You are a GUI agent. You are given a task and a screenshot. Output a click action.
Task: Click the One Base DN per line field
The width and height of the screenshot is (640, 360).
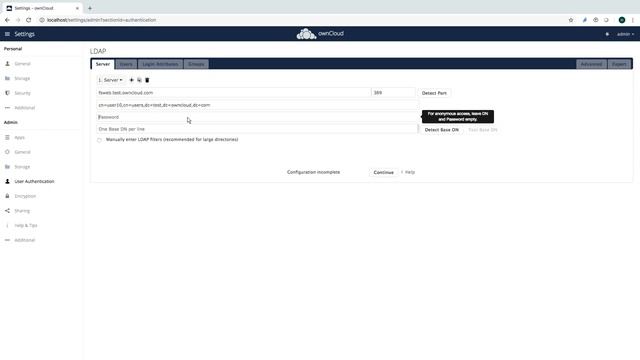(257, 129)
